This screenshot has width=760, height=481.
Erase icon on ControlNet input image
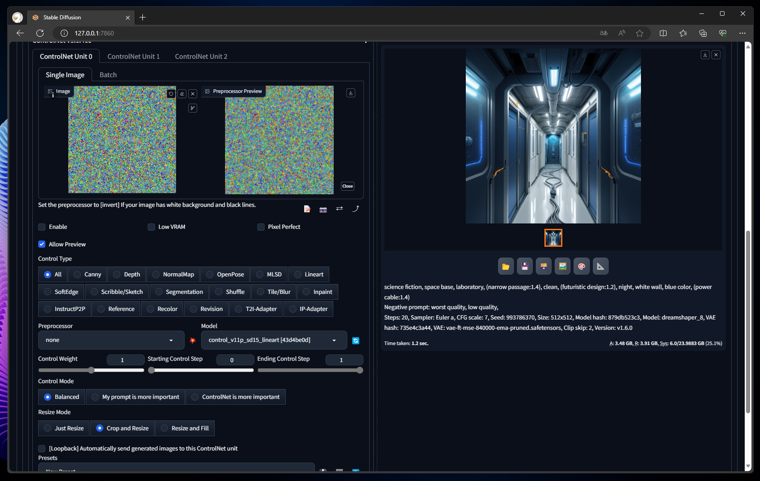(x=182, y=94)
